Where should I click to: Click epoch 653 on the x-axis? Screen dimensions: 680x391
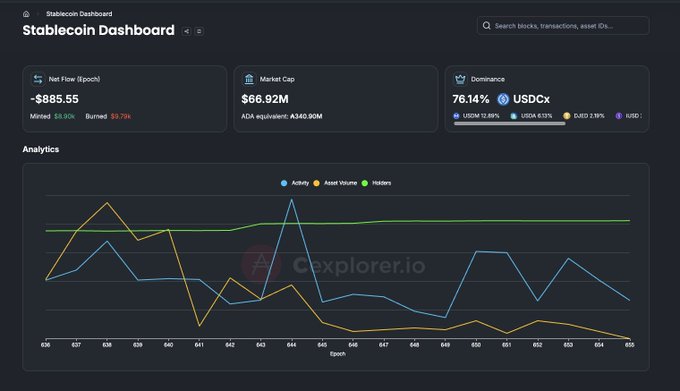(x=568, y=345)
